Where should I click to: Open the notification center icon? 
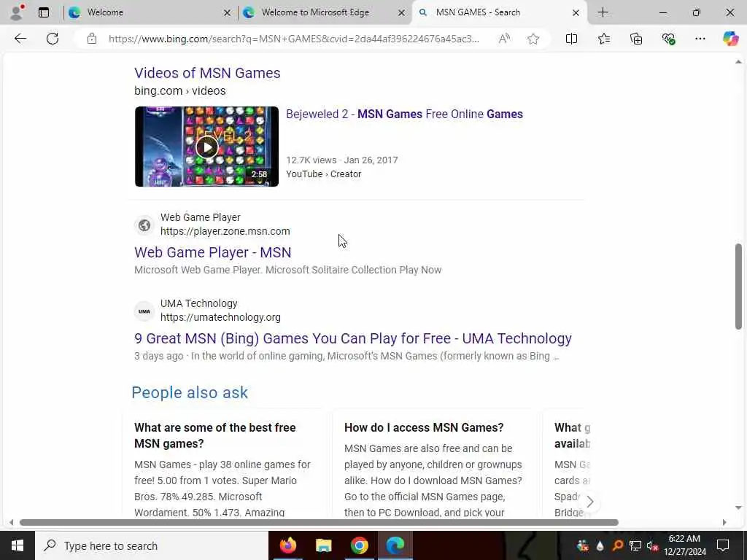click(x=723, y=545)
